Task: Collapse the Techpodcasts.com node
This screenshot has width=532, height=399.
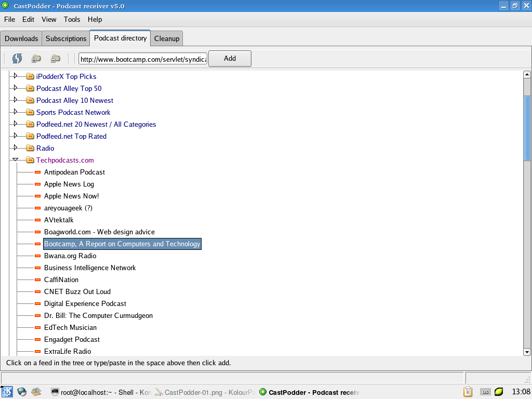Action: tap(15, 159)
